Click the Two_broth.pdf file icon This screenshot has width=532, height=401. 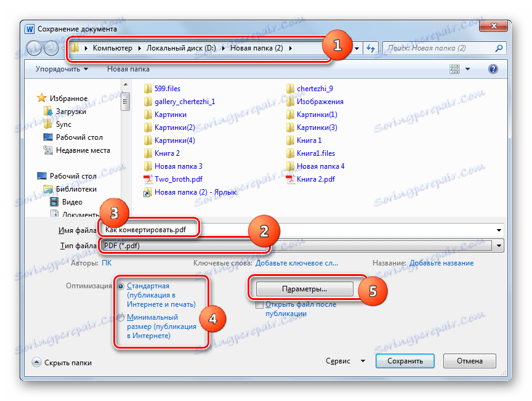[148, 179]
